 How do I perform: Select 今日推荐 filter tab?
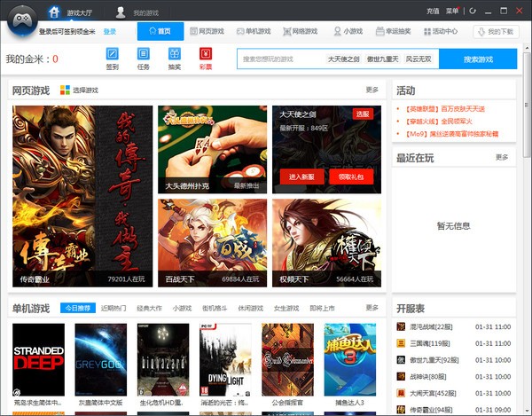pos(78,308)
